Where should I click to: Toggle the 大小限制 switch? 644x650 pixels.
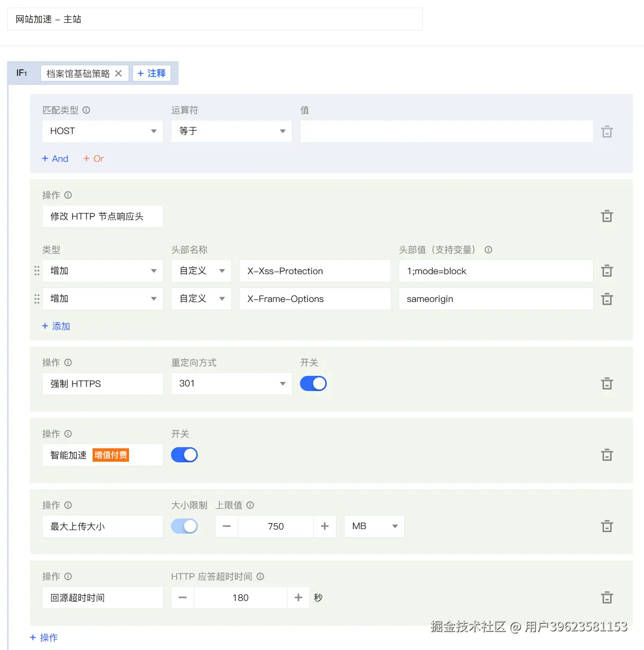point(184,526)
